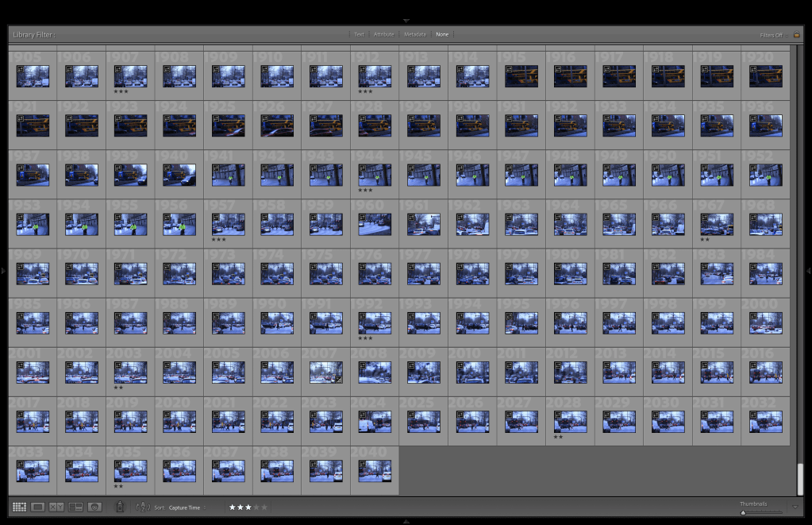Image resolution: width=812 pixels, height=525 pixels.
Task: Select the Painter spray can tool
Action: [x=120, y=507]
